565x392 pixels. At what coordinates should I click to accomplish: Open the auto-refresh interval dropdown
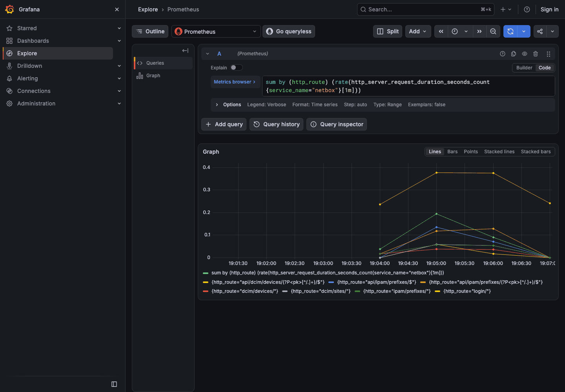tap(524, 31)
